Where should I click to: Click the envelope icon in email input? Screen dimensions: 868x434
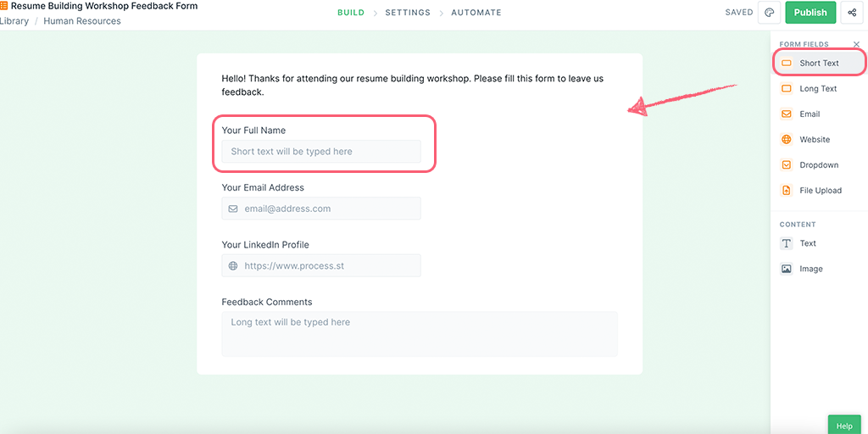coord(233,209)
